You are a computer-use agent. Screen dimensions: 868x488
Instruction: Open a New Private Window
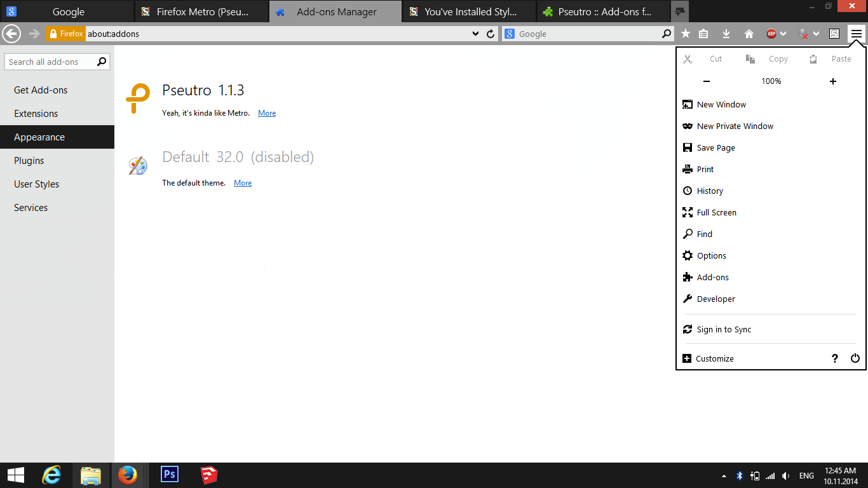click(x=771, y=126)
